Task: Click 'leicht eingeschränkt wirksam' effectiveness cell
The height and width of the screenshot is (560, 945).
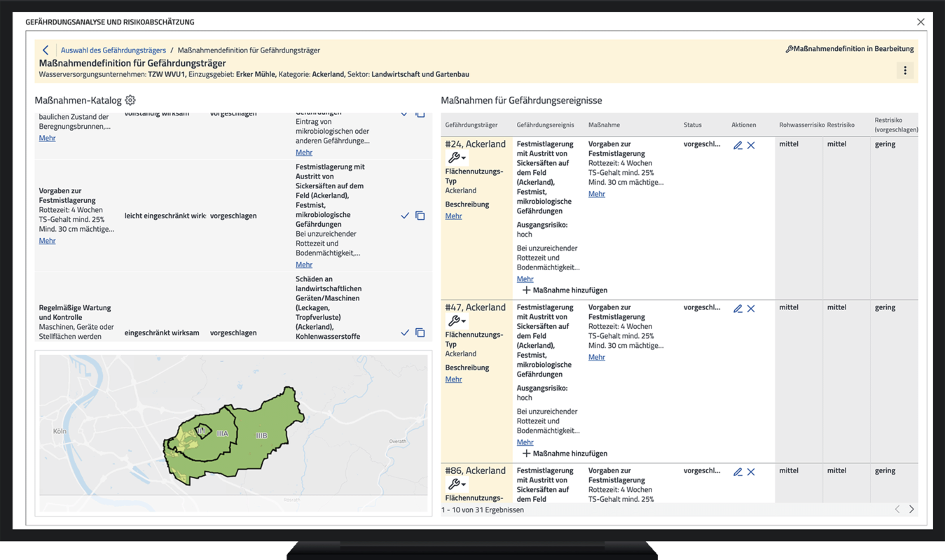Action: point(165,216)
